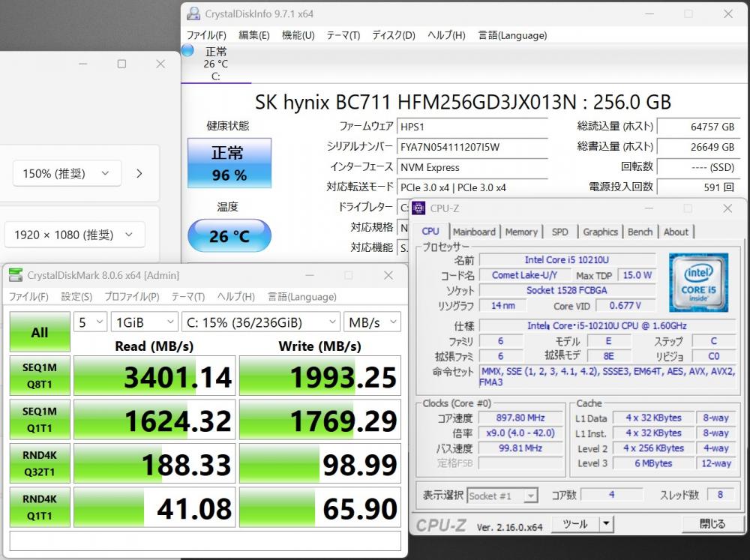Open the test count dropdown showing 5
Image resolution: width=750 pixels, height=560 pixels.
90,322
